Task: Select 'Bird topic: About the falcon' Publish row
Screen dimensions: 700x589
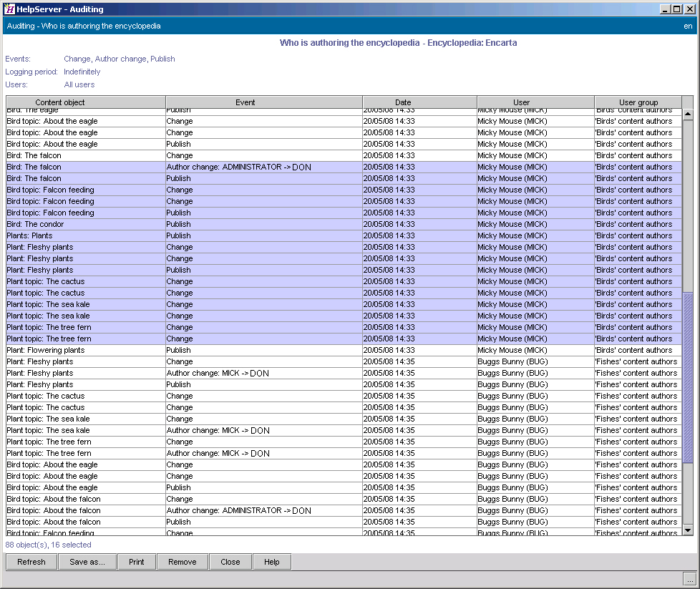Action: [x=344, y=522]
